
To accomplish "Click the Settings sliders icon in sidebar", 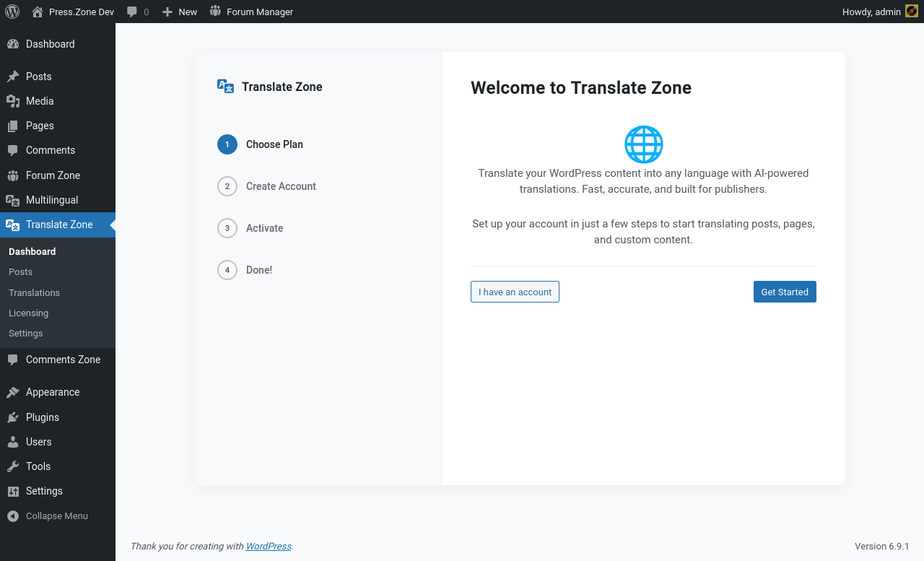I will pyautogui.click(x=13, y=491).
